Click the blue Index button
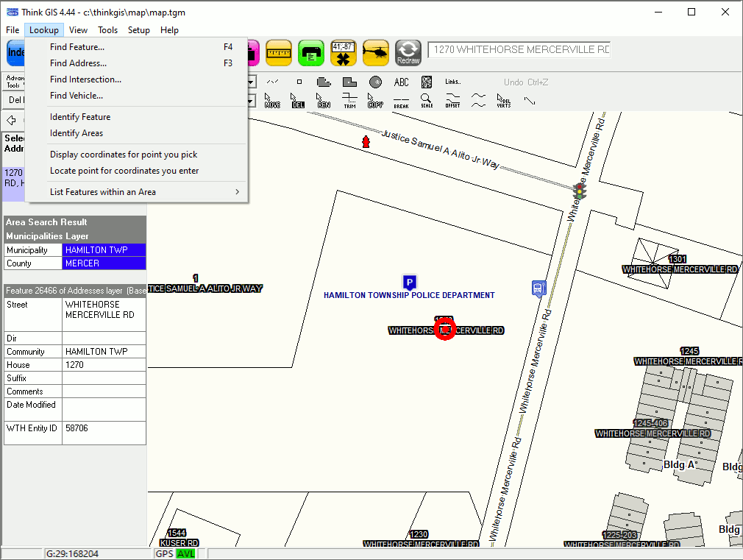This screenshot has width=743, height=560. coord(15,52)
